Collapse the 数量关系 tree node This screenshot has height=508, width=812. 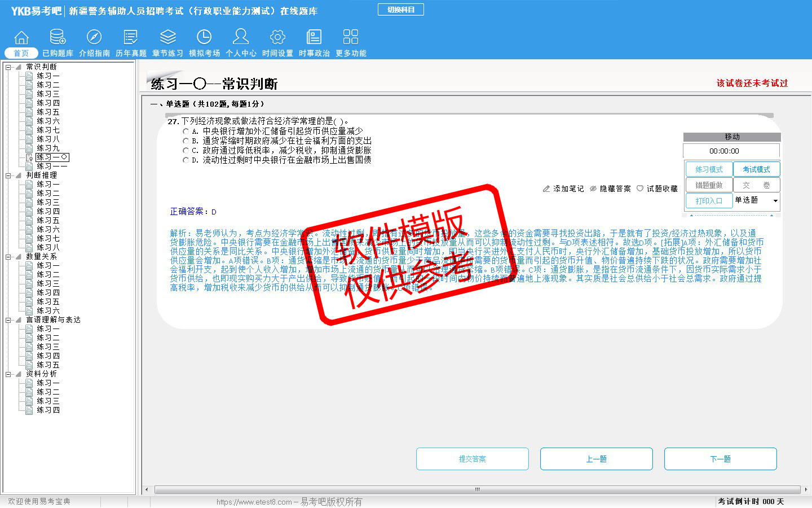[x=8, y=257]
